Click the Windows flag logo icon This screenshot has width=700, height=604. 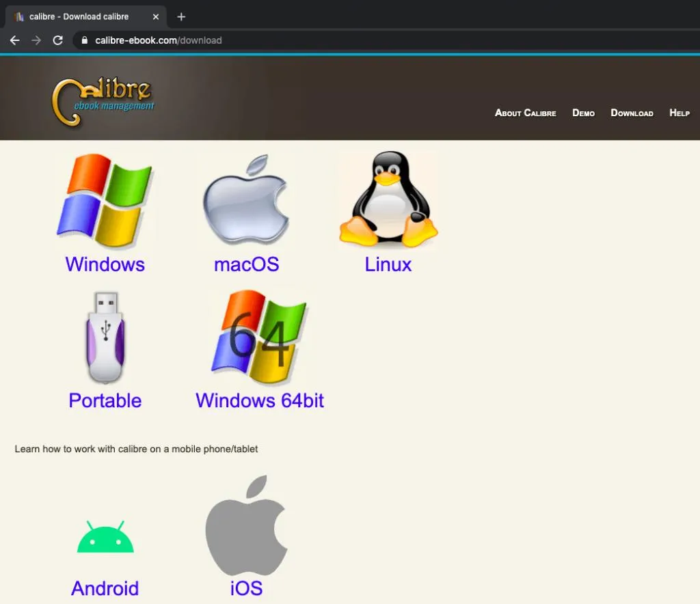tap(105, 200)
